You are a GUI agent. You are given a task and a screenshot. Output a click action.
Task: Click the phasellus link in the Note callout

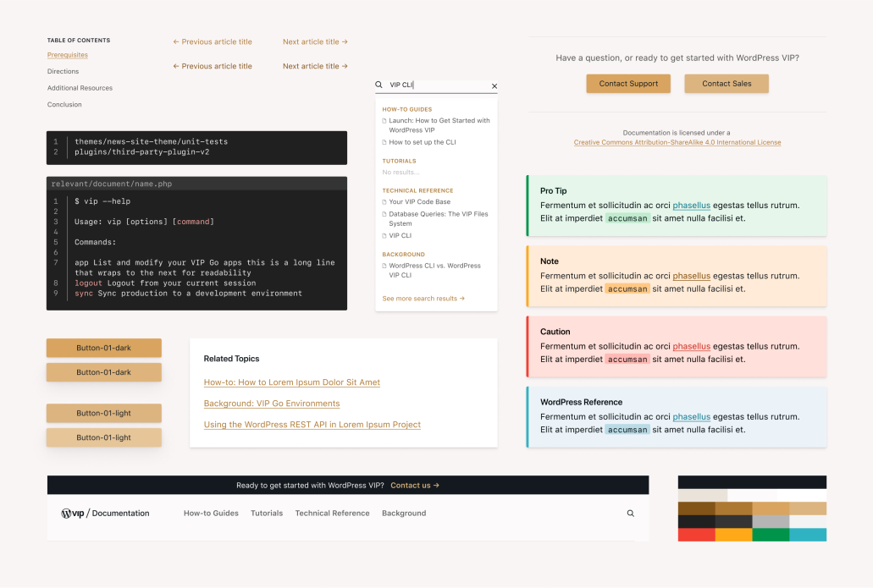tap(692, 276)
